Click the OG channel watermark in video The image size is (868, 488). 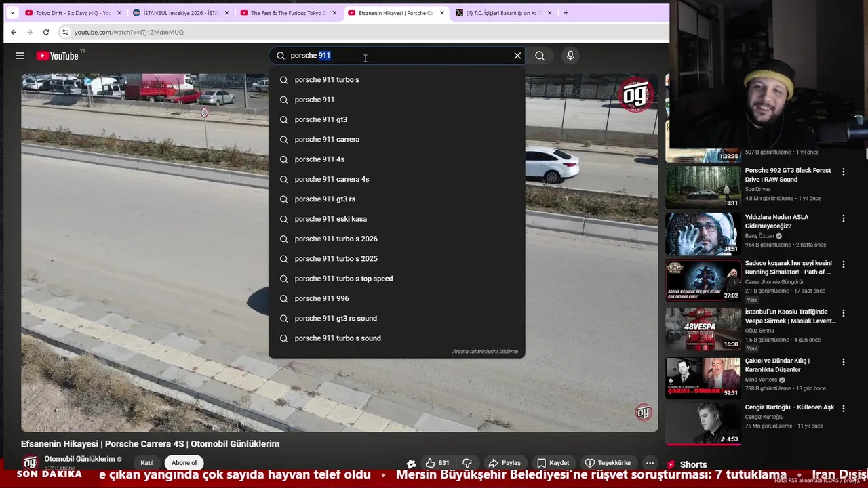(644, 411)
